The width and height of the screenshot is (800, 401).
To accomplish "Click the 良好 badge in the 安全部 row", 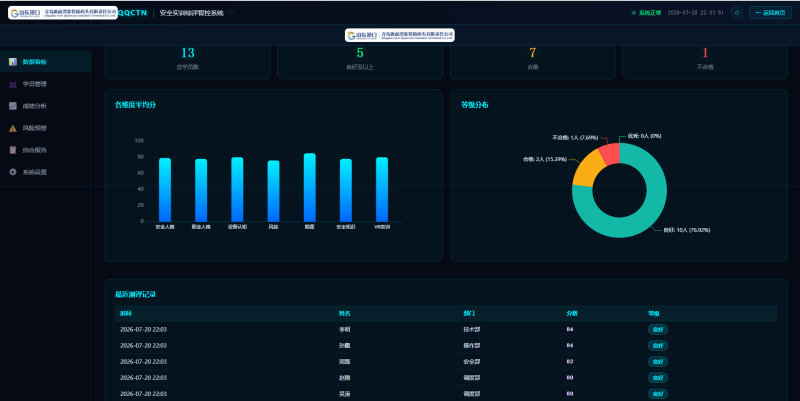I will [658, 362].
